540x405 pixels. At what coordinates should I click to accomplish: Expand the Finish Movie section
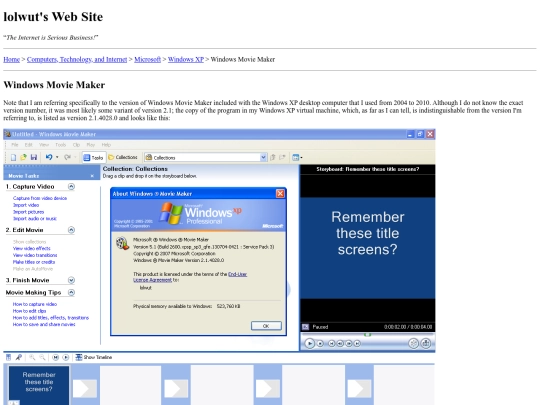(x=71, y=280)
